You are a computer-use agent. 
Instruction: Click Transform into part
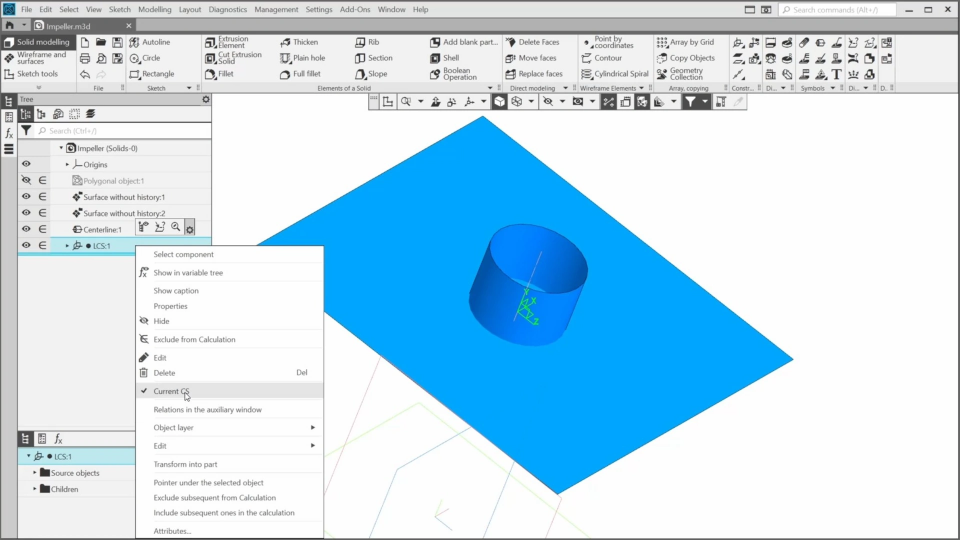[185, 464]
